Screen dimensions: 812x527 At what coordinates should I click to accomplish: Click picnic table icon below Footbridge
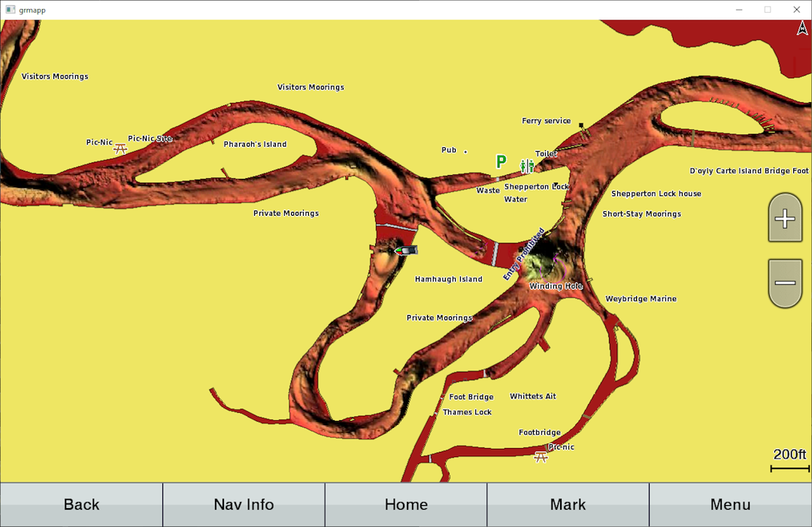point(540,456)
